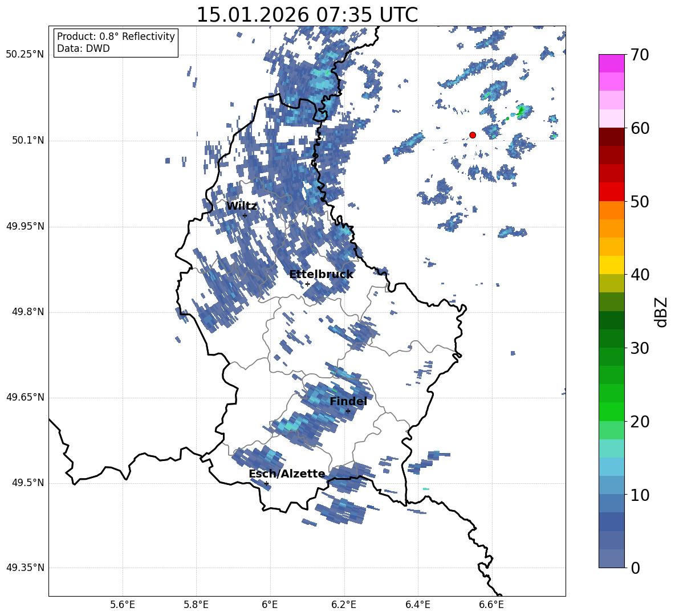The width and height of the screenshot is (675, 616).
Task: Click the 49.95°N latitude label
Action: (25, 226)
